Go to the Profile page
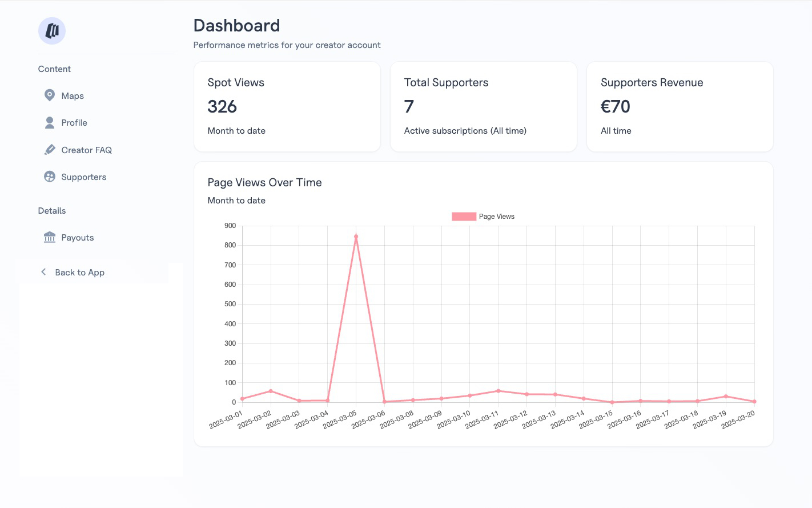This screenshot has width=812, height=508. click(74, 123)
